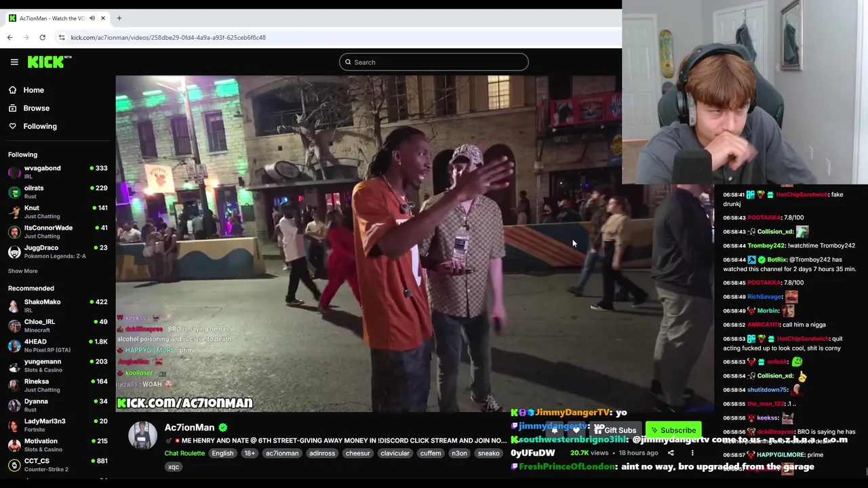Click the Kick logo
Image resolution: width=868 pixels, height=488 pixels.
(x=49, y=62)
